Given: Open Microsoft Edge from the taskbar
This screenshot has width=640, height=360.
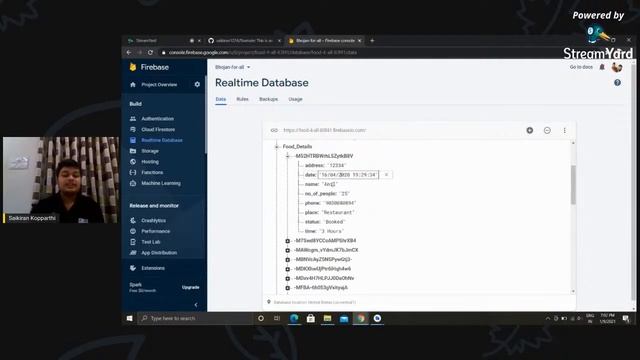Looking at the screenshot, I should pyautogui.click(x=294, y=318).
